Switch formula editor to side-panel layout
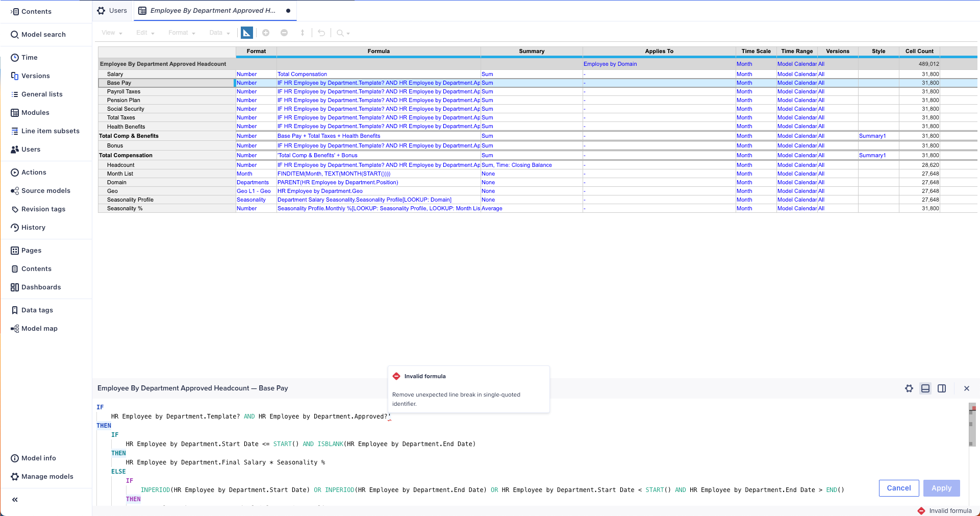The height and width of the screenshot is (516, 980). (942, 388)
